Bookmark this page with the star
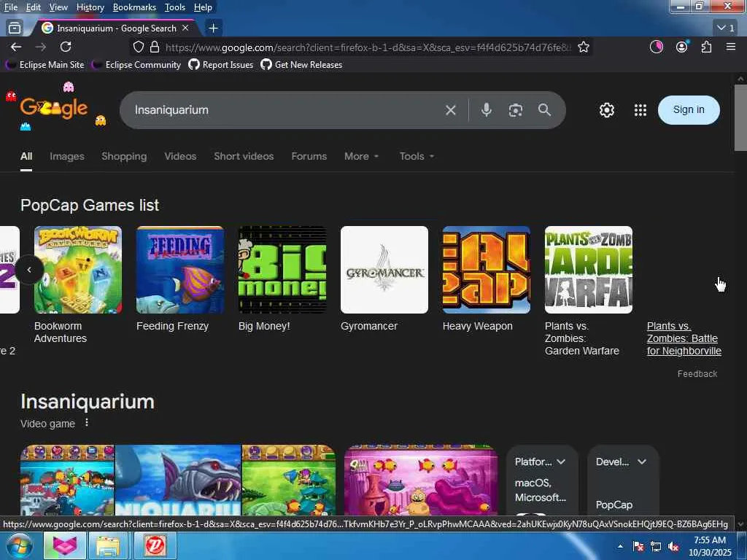This screenshot has height=560, width=747. pyautogui.click(x=584, y=47)
